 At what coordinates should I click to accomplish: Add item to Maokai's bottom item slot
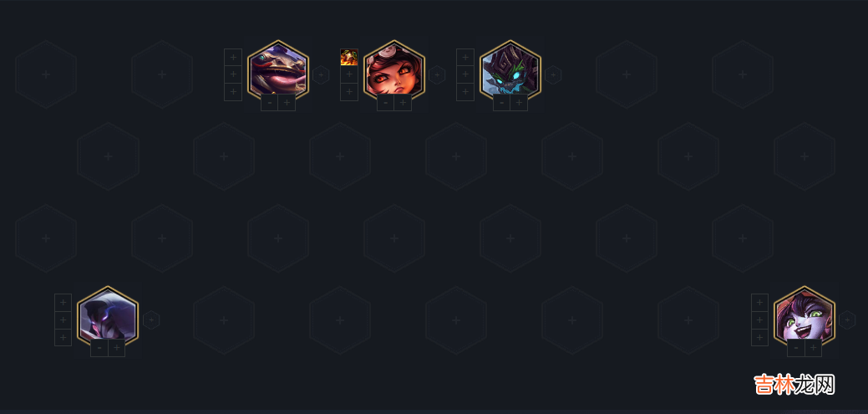pos(465,92)
